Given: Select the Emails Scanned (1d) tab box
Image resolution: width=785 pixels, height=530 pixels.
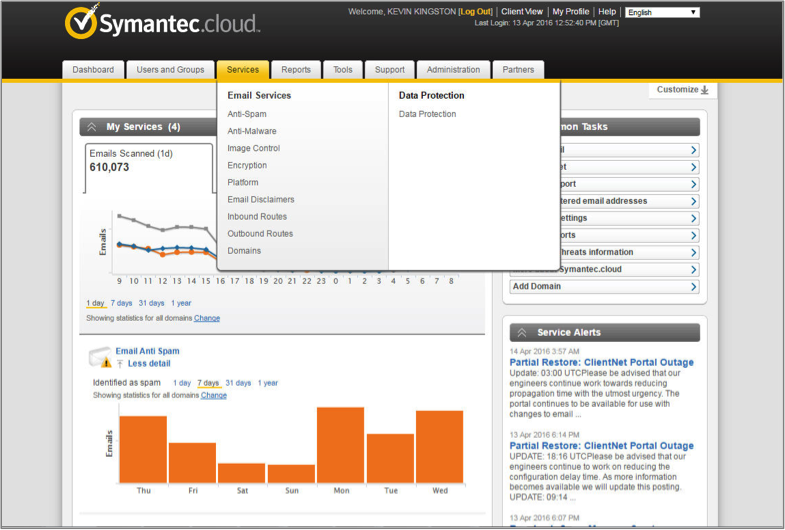Looking at the screenshot, I should [x=149, y=168].
